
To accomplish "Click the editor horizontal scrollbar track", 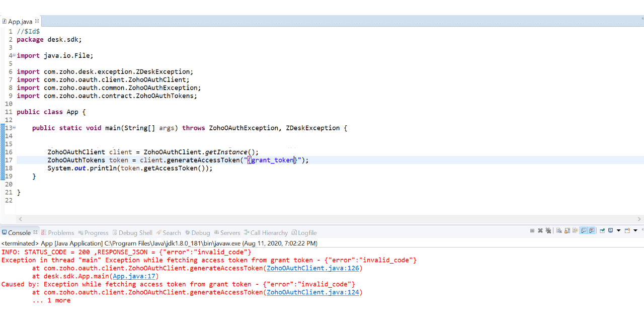I will (x=330, y=219).
